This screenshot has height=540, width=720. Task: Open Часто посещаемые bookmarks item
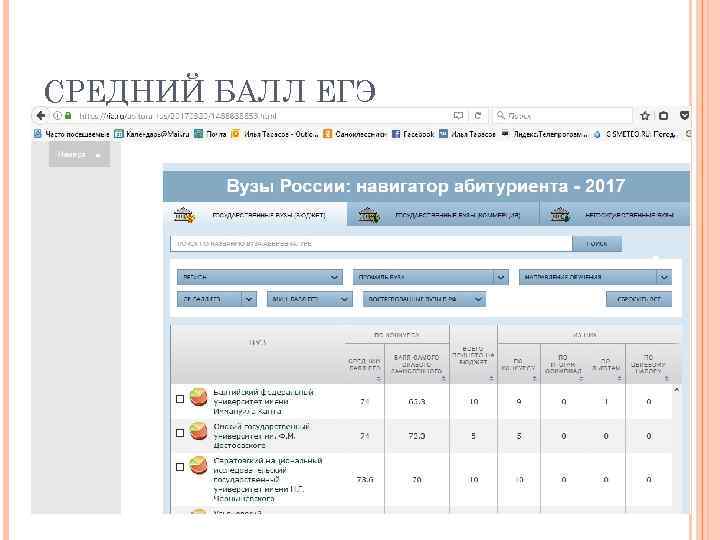pyautogui.click(x=72, y=134)
